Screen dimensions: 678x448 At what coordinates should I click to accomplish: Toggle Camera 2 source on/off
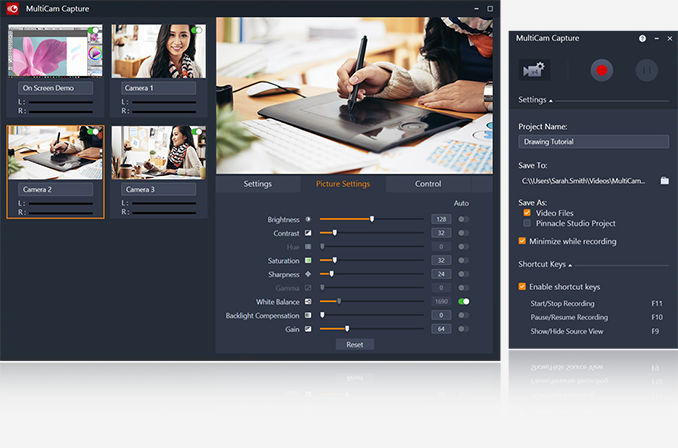pyautogui.click(x=93, y=131)
